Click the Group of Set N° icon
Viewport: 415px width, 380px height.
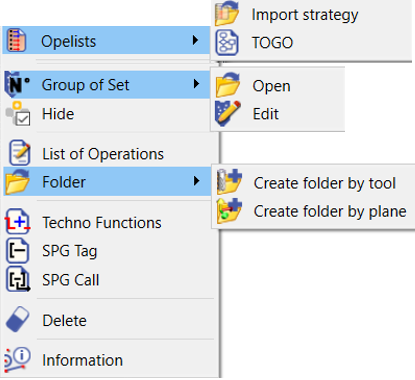17,84
